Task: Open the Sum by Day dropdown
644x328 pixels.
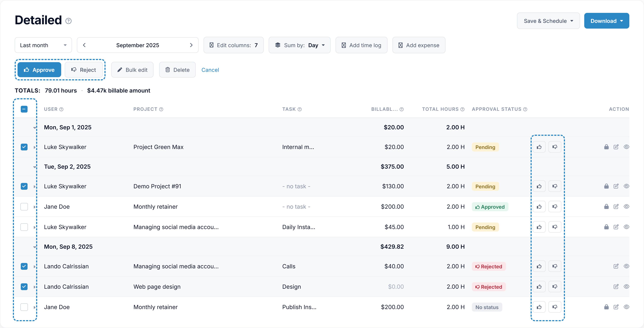Action: pyautogui.click(x=299, y=45)
